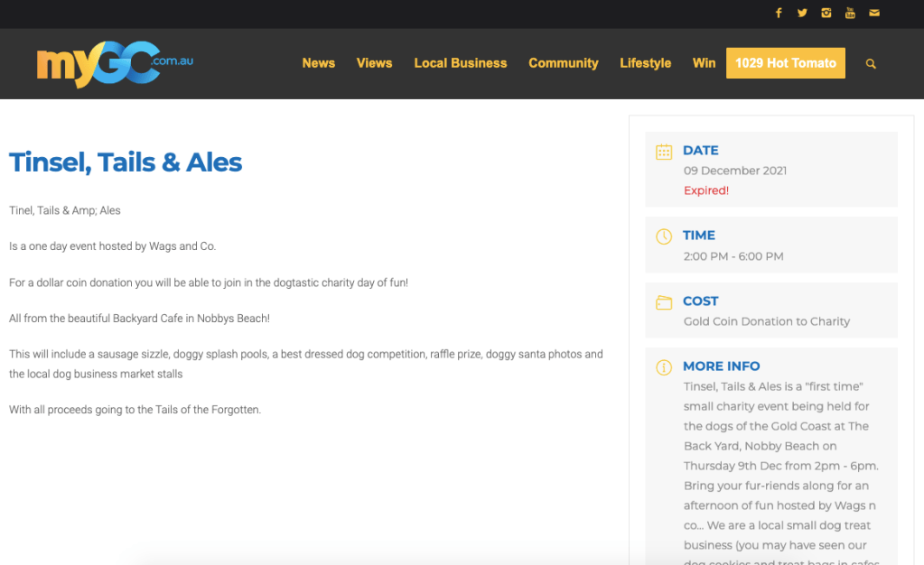Image resolution: width=924 pixels, height=565 pixels.
Task: Click the info icon beside More Info
Action: (664, 367)
